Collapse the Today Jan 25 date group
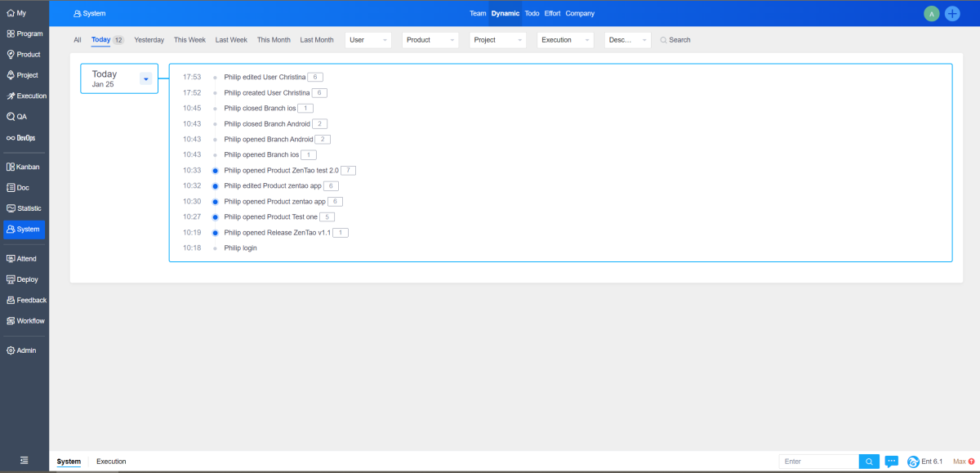The width and height of the screenshot is (980, 473). [x=145, y=78]
